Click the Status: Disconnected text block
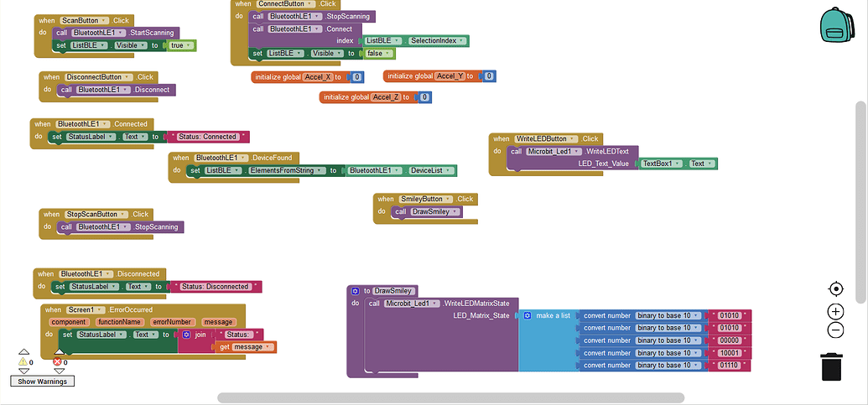The height and width of the screenshot is (405, 868). pos(216,287)
